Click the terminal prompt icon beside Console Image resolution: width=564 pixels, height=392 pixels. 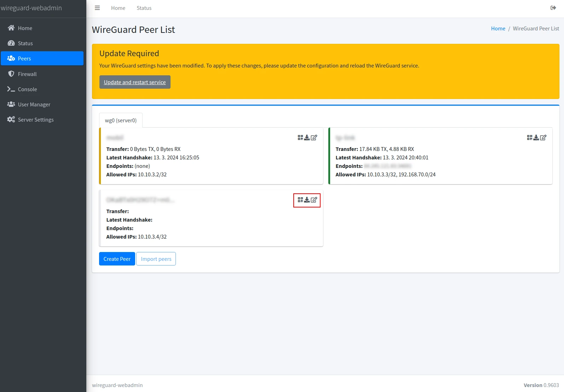point(11,89)
